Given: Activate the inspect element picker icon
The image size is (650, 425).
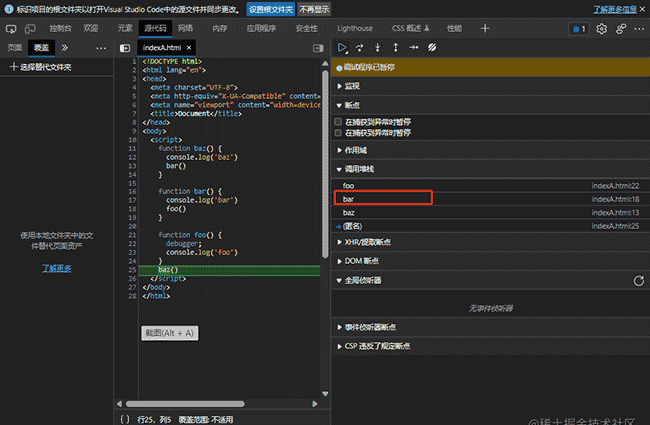Looking at the screenshot, I should (x=11, y=29).
